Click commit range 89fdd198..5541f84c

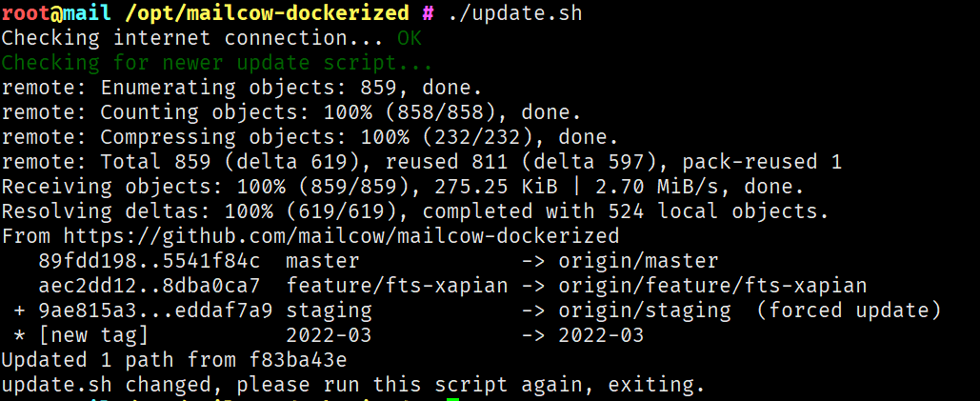click(x=149, y=260)
